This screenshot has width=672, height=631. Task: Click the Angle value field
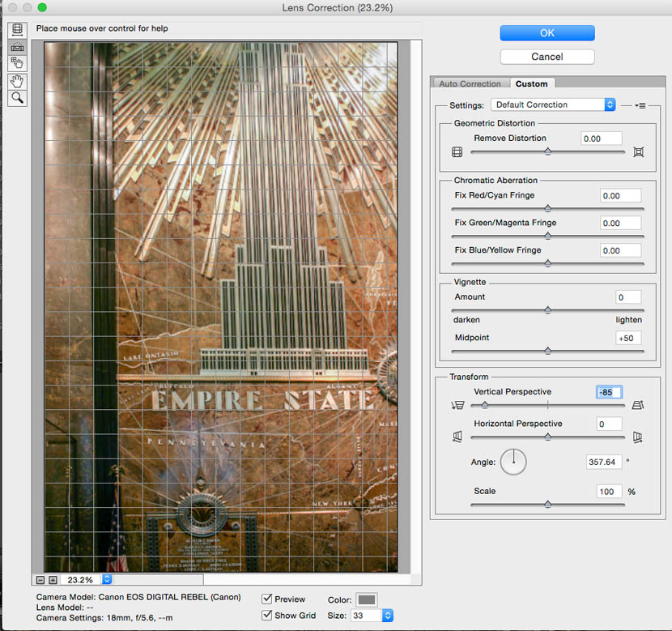pos(604,462)
